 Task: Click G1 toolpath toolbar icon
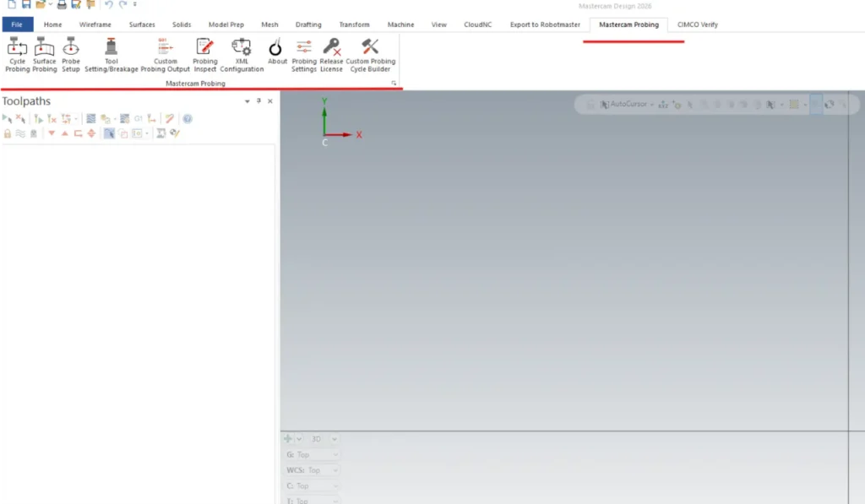click(x=138, y=118)
